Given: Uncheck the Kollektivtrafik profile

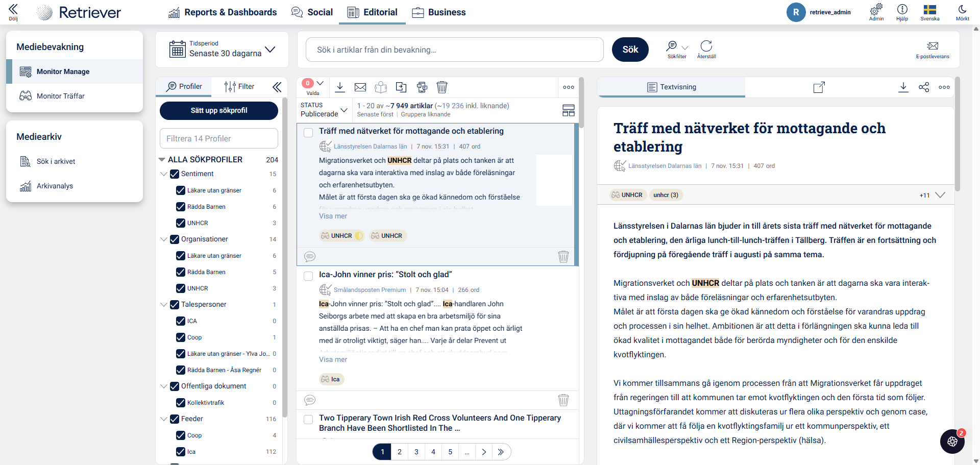Looking at the screenshot, I should coord(181,403).
